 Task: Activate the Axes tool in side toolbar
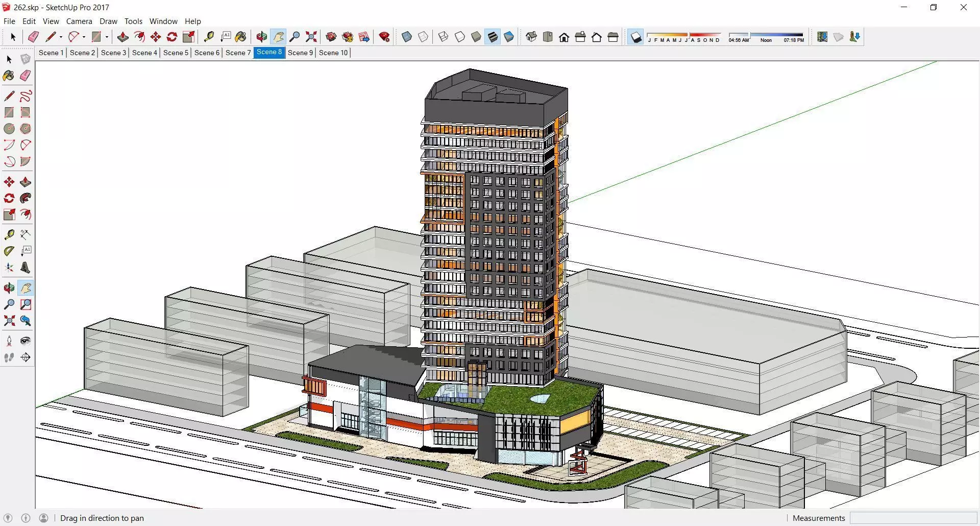[9, 268]
